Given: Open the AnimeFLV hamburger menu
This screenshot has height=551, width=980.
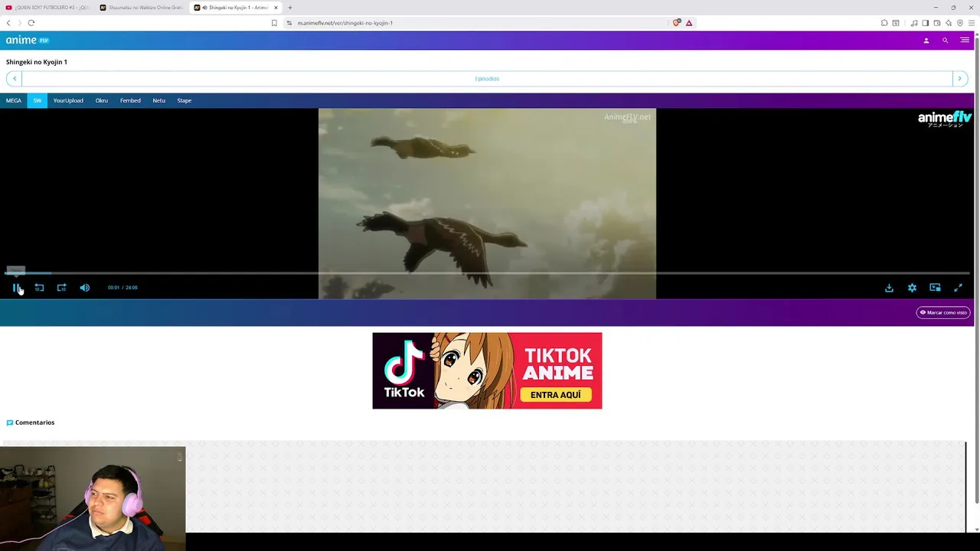Looking at the screenshot, I should point(965,41).
